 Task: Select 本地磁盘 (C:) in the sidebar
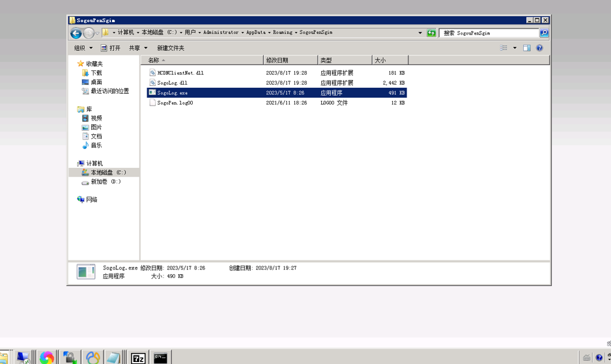point(104,173)
